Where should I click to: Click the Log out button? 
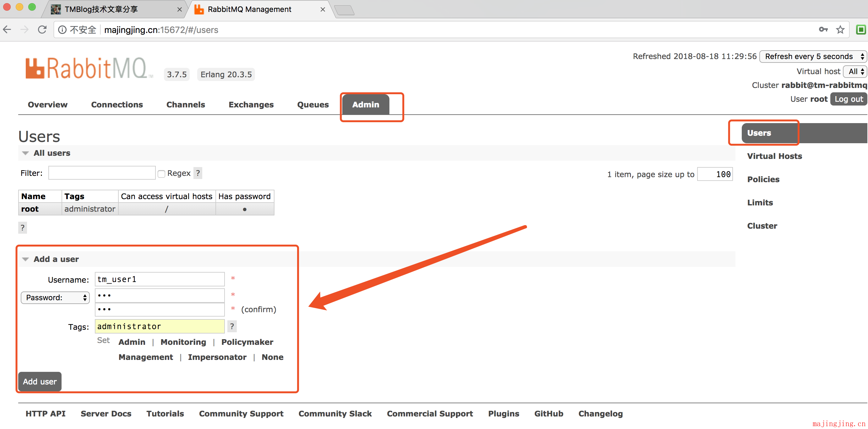(x=849, y=99)
